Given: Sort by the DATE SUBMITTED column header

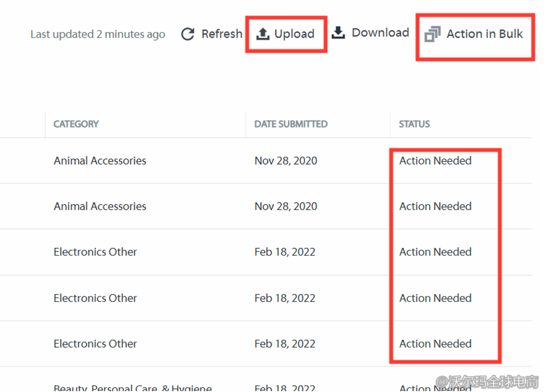Looking at the screenshot, I should [291, 124].
